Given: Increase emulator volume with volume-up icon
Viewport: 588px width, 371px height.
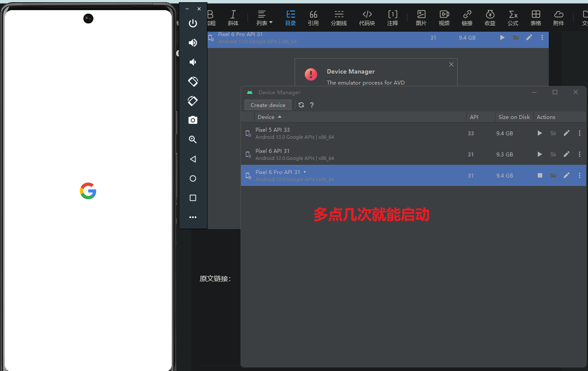Looking at the screenshot, I should coord(192,43).
